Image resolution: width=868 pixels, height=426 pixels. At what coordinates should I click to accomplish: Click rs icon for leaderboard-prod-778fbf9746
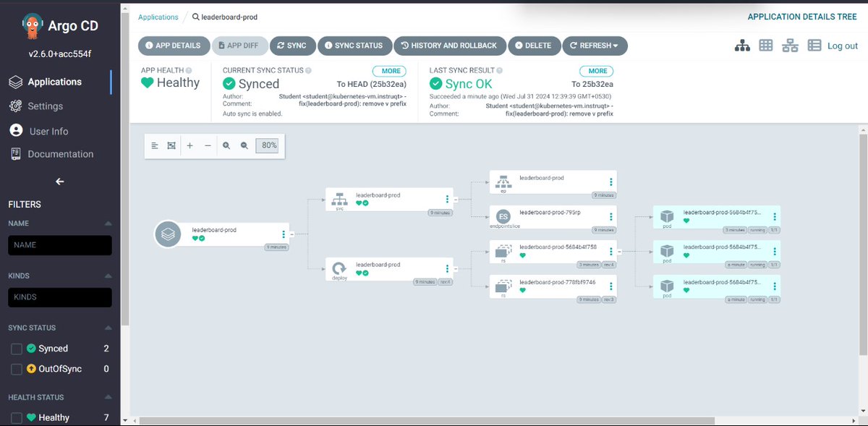[x=503, y=285]
